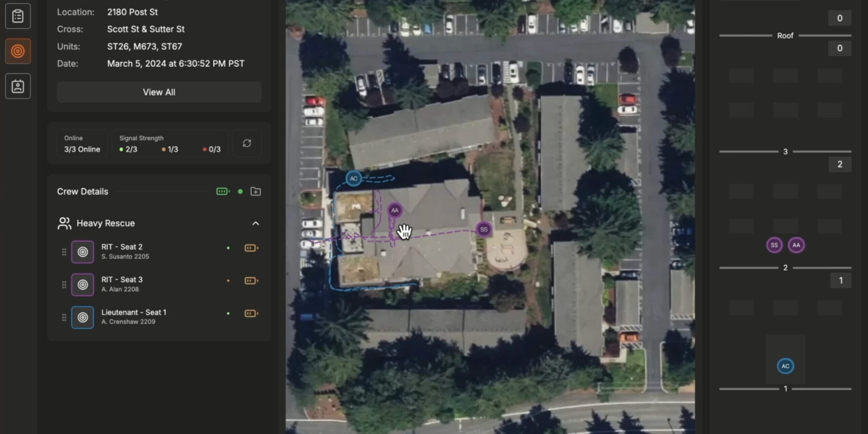The width and height of the screenshot is (868, 434).
Task: Select floor 3 label in floor panel
Action: point(785,152)
